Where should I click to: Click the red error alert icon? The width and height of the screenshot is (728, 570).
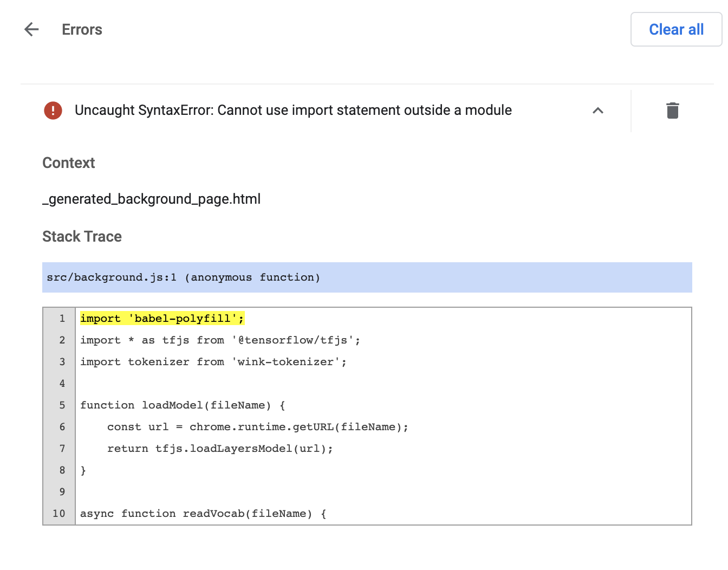[53, 111]
